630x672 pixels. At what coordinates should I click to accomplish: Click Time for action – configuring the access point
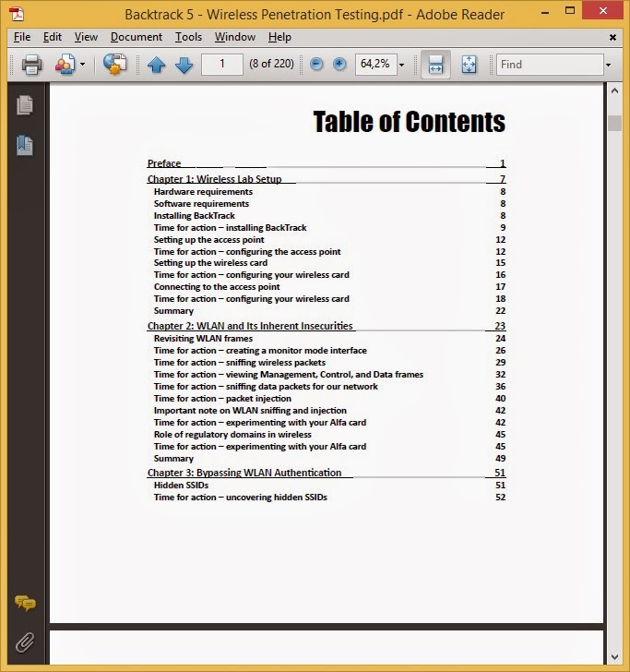tap(247, 252)
